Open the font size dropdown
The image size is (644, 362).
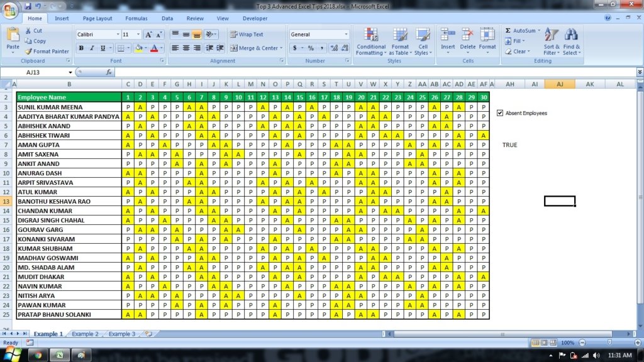tap(139, 33)
